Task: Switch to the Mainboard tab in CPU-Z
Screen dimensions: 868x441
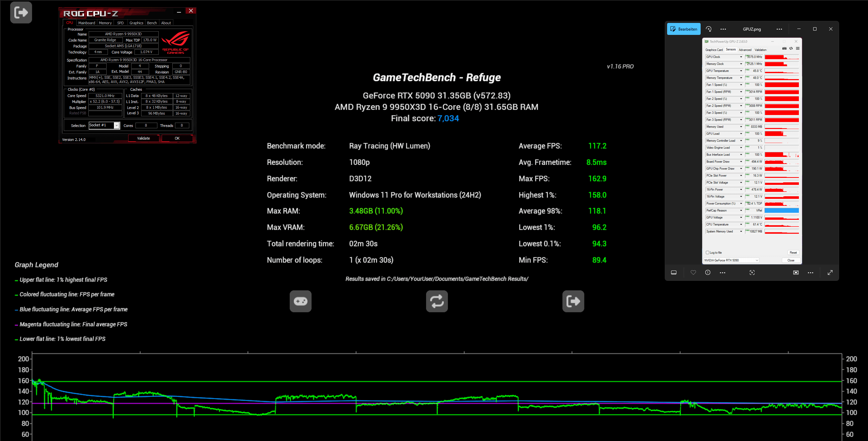Action: (87, 23)
